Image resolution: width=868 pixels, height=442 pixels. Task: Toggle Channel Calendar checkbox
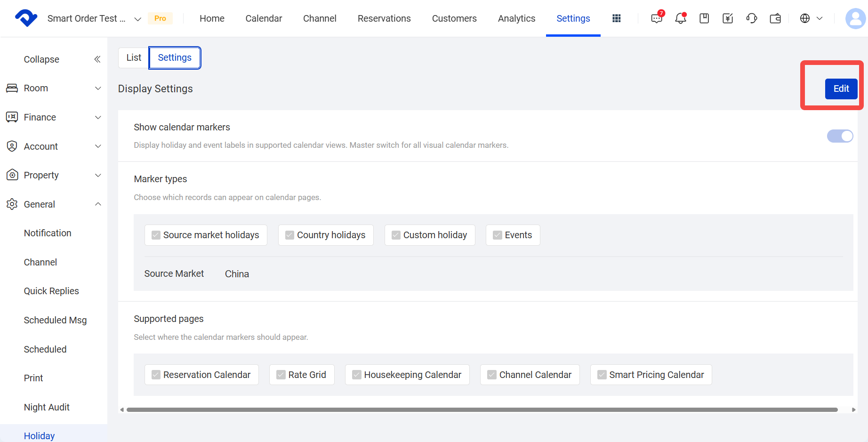point(491,375)
